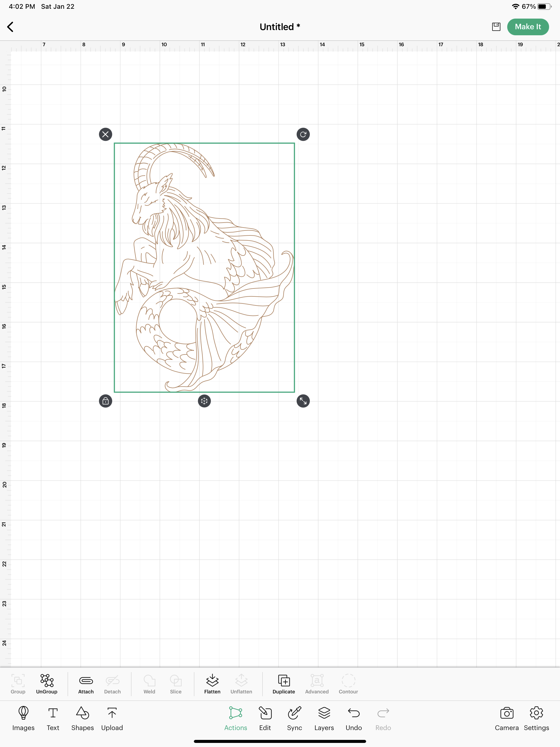Attach the selected layers
This screenshot has height=747, width=560.
tap(86, 684)
